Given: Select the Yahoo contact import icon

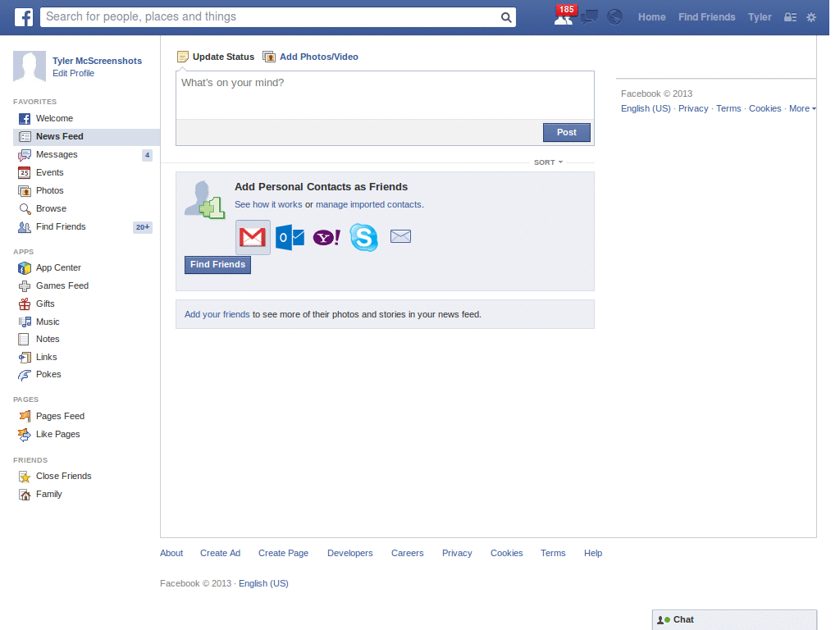Looking at the screenshot, I should [326, 237].
